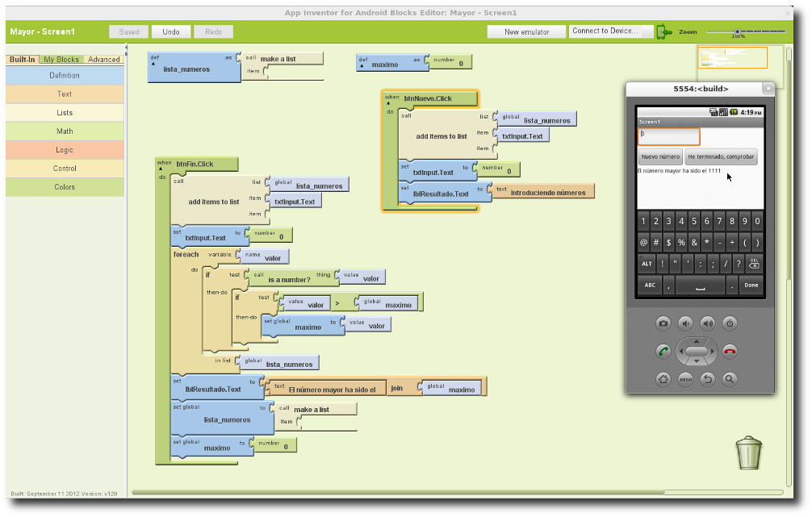The width and height of the screenshot is (812, 517).
Task: Click the emulator volume up button
Action: 707,323
